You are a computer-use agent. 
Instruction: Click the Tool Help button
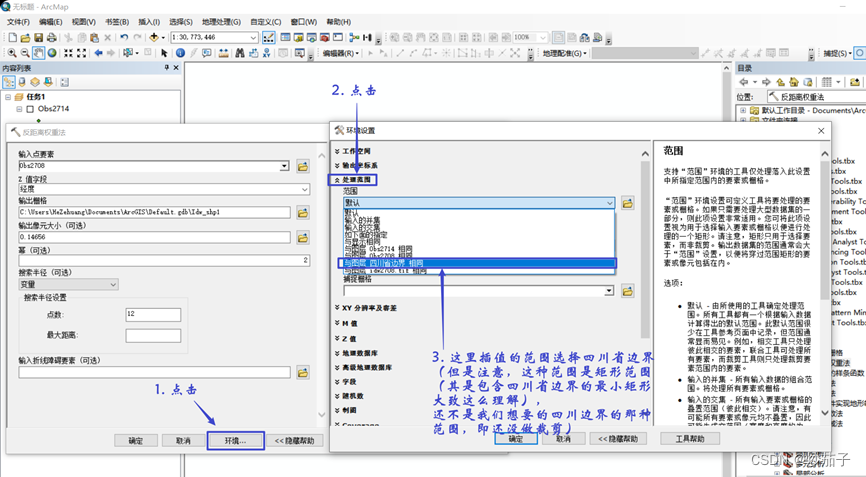tap(689, 439)
